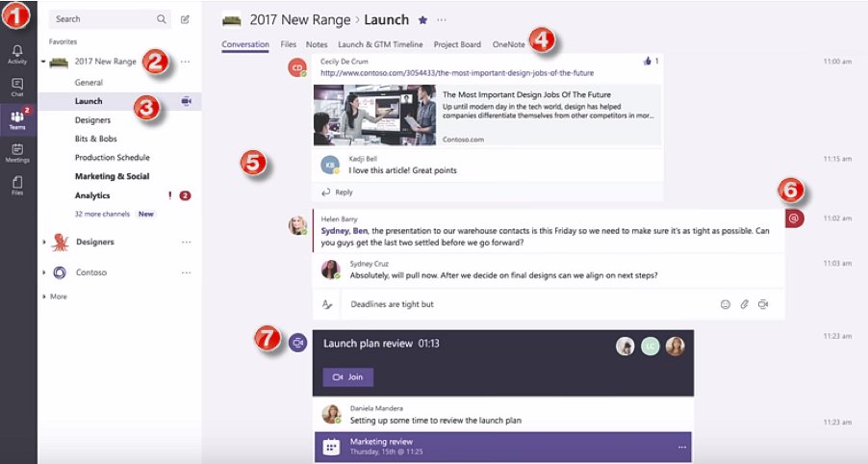Open more options for 2017 New Range team
The image size is (868, 464).
(186, 62)
